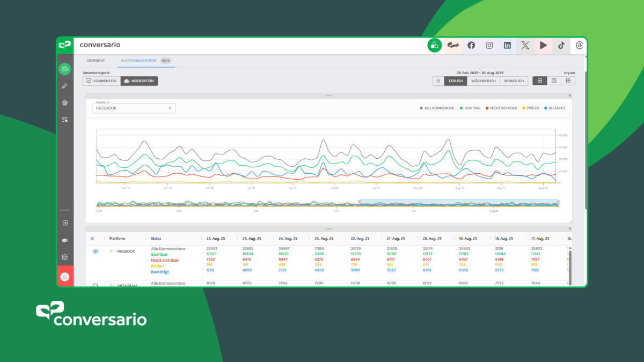Open the Plattform FACEBOOK dropdown

[134, 108]
